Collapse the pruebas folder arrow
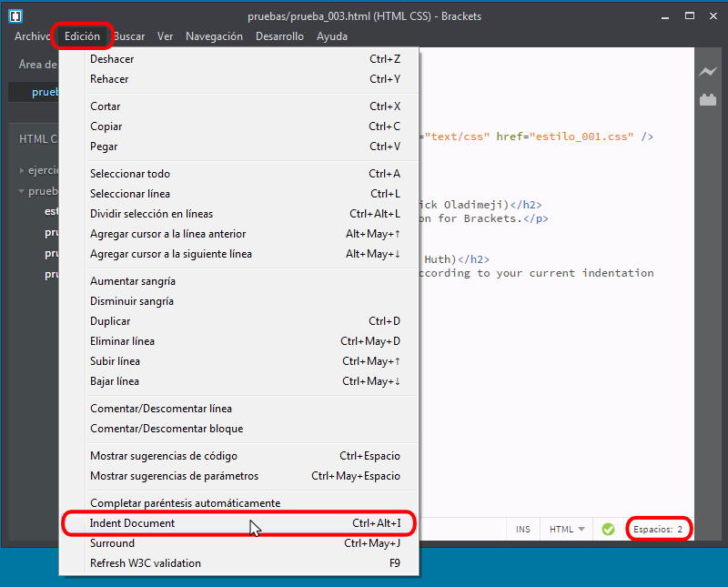The width and height of the screenshot is (728, 587). pyautogui.click(x=21, y=191)
